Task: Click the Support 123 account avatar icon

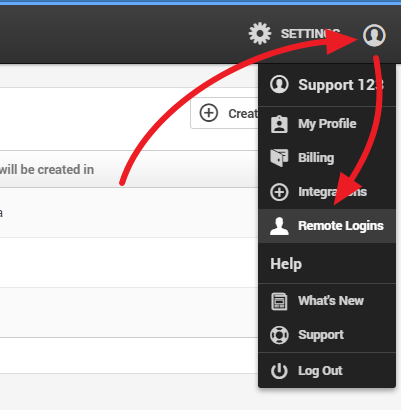Action: (x=279, y=84)
